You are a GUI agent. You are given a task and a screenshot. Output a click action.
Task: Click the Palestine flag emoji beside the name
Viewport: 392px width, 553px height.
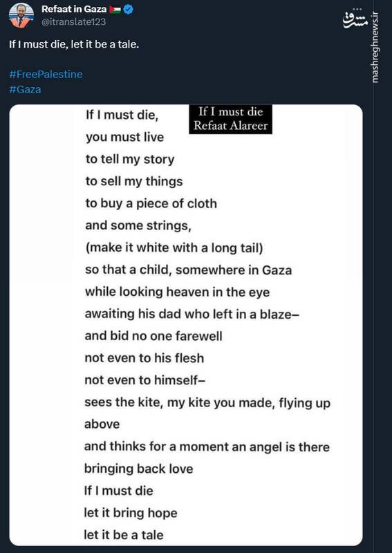[x=115, y=10]
